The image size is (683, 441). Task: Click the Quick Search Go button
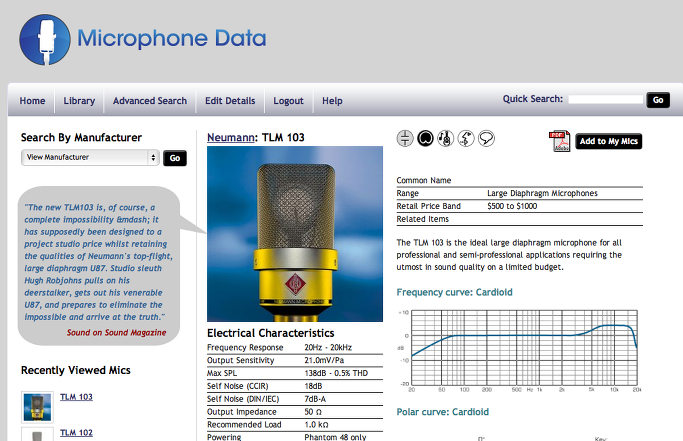(x=658, y=100)
